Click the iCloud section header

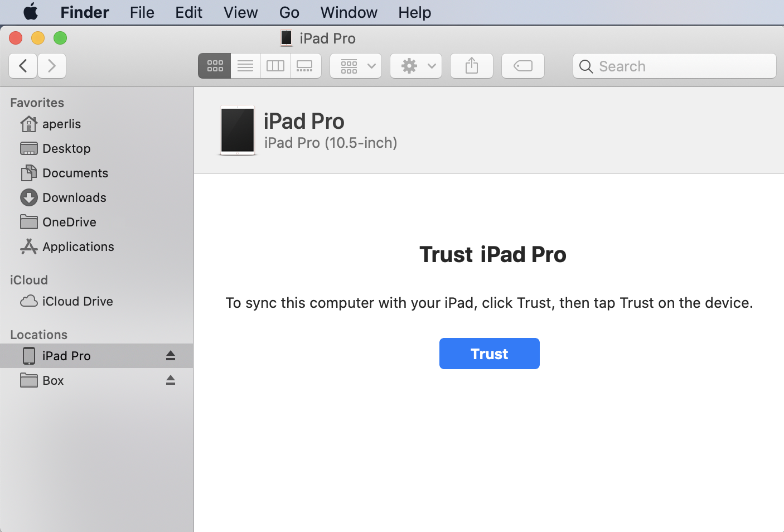[29, 280]
